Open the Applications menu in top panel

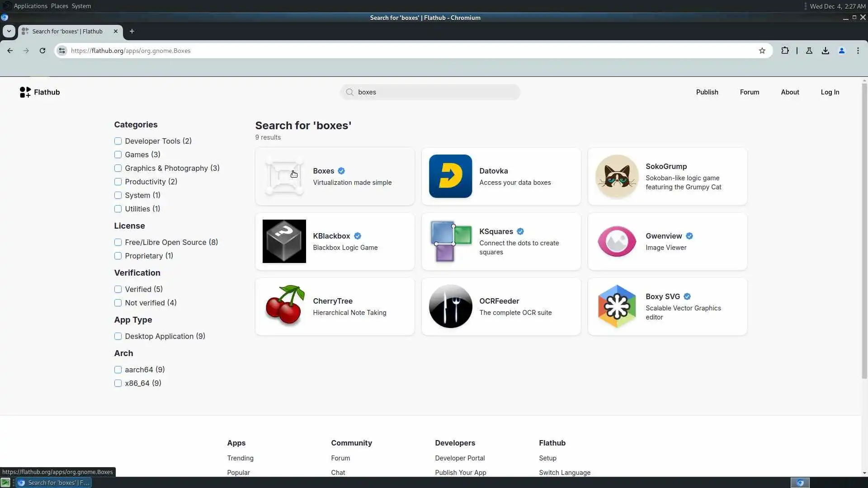point(30,6)
